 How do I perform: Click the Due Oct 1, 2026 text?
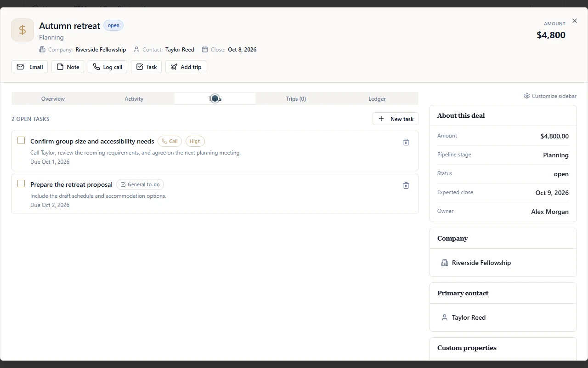pos(50,162)
